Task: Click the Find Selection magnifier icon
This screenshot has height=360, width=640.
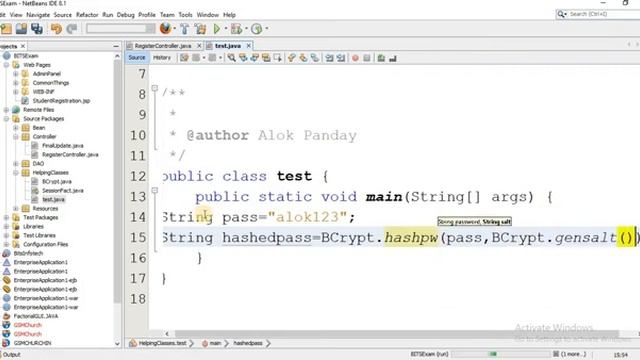Action: [x=231, y=58]
